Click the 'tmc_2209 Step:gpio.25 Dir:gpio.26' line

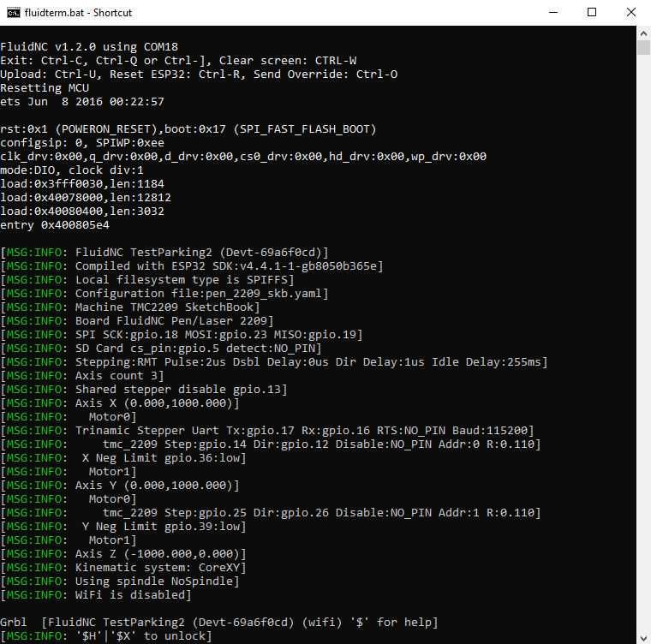click(x=271, y=513)
